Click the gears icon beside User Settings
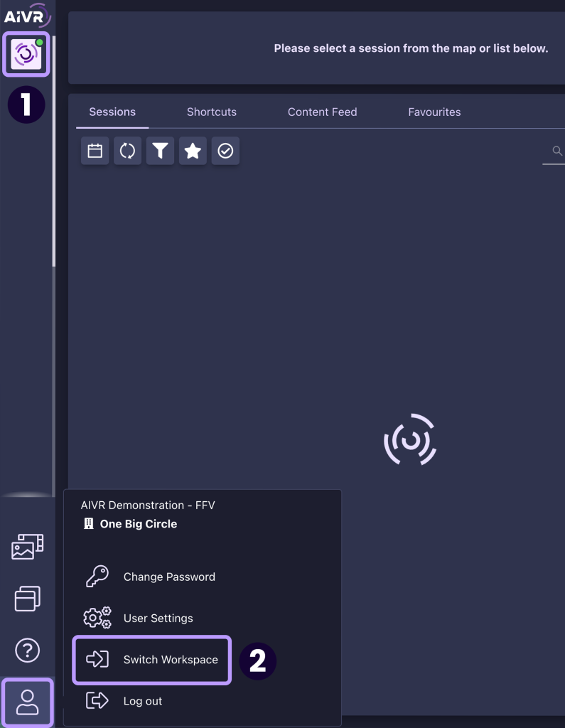 (97, 618)
